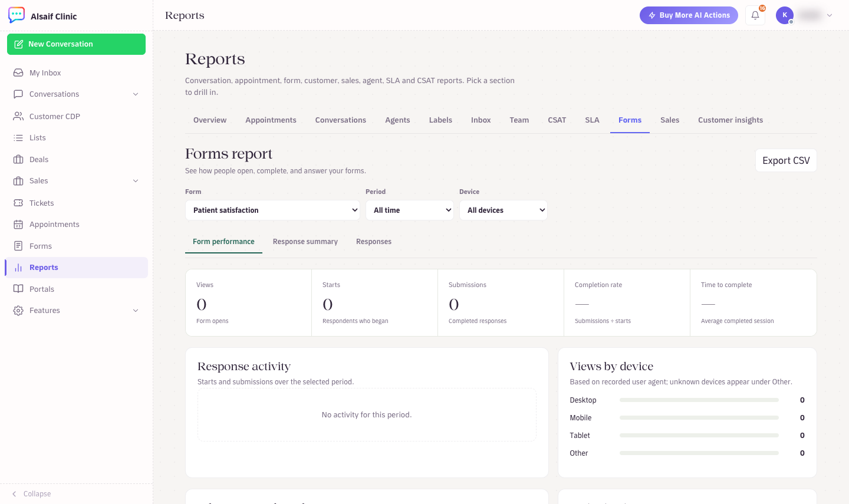This screenshot has width=849, height=504.
Task: Switch to the Overview tab
Action: [210, 120]
